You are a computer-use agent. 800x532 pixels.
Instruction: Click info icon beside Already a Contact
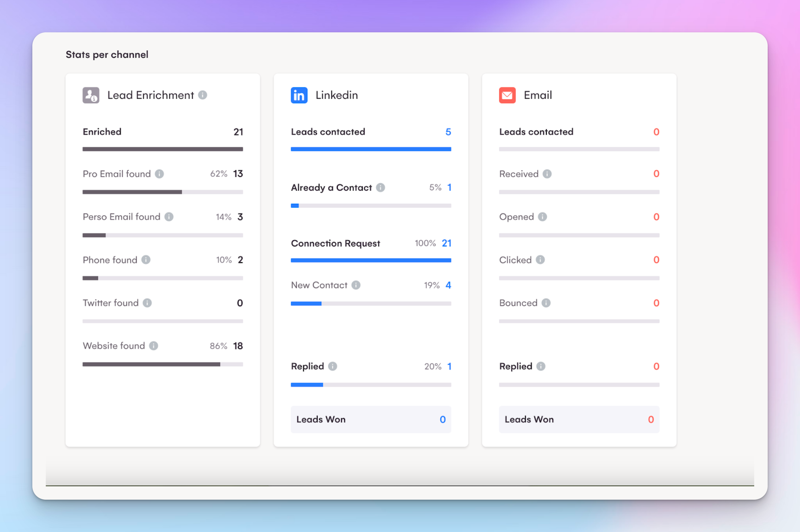[x=380, y=188]
